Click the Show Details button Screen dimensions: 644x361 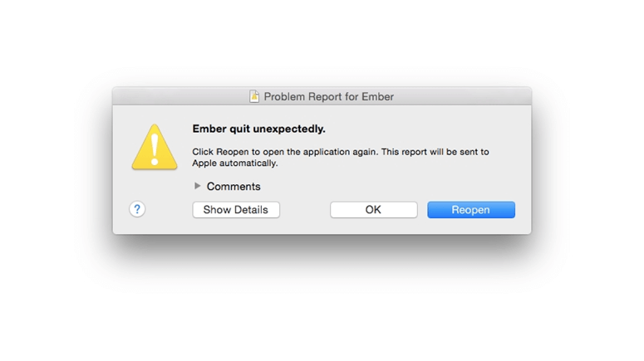click(236, 210)
